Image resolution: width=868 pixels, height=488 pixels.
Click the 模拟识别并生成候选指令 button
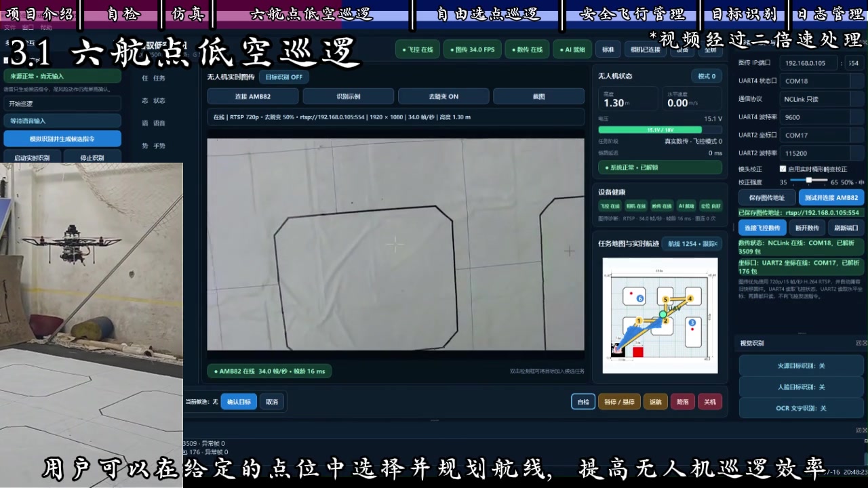pyautogui.click(x=62, y=138)
